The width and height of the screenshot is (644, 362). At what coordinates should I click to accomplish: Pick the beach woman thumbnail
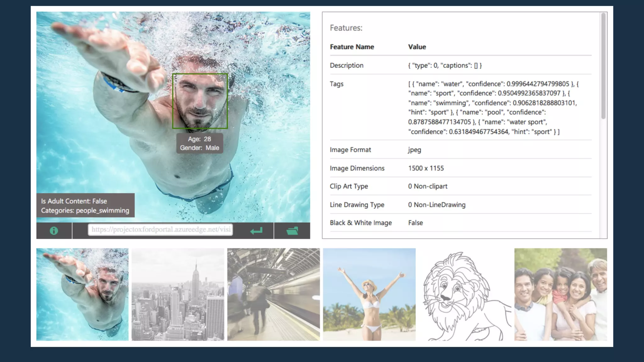click(369, 294)
